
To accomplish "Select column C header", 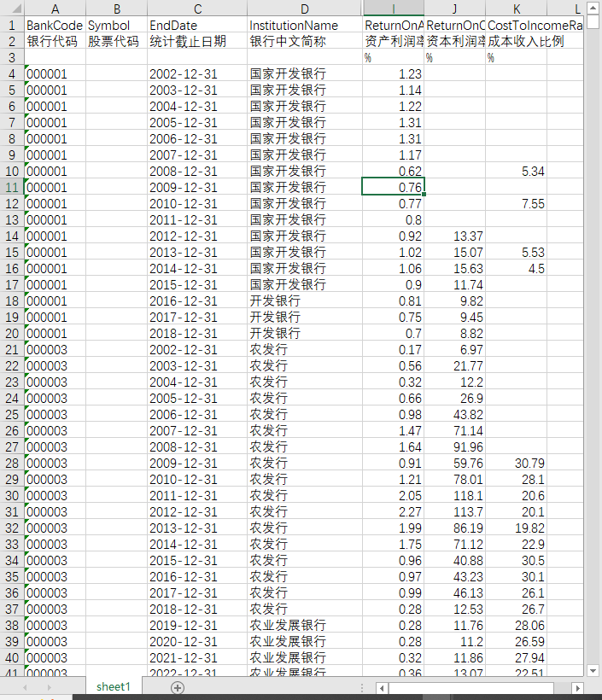I will click(x=197, y=9).
